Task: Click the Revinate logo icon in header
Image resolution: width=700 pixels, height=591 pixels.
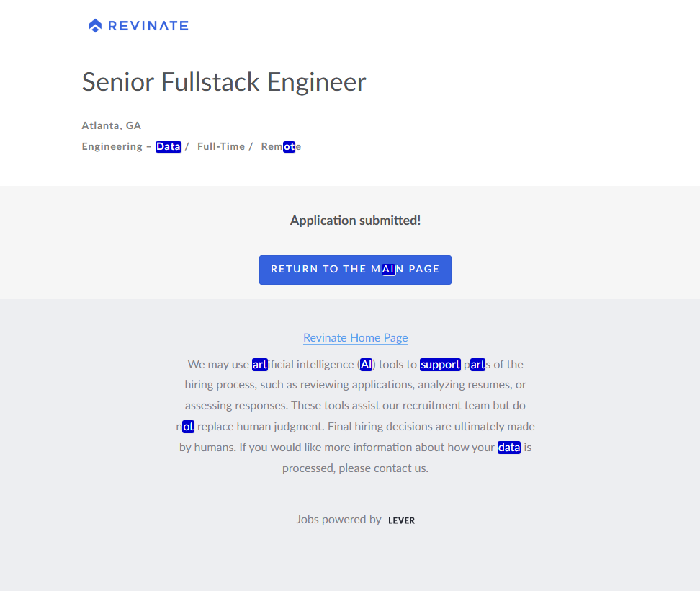Action: (x=95, y=26)
